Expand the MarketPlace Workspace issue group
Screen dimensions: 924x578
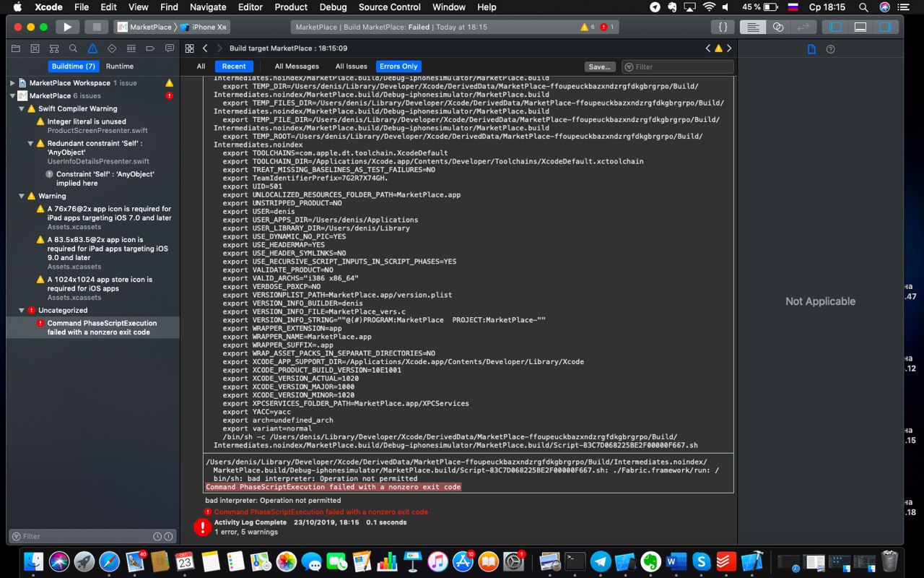pos(12,83)
